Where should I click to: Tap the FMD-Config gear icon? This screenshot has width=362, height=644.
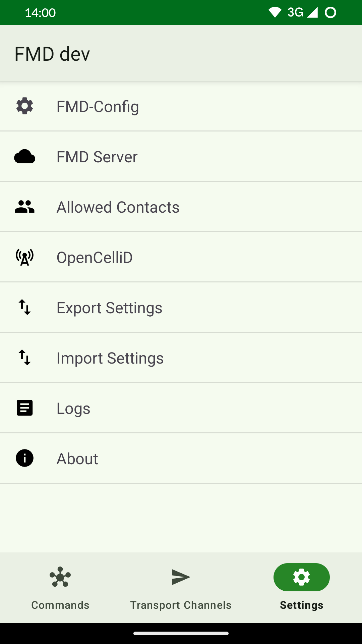(25, 106)
